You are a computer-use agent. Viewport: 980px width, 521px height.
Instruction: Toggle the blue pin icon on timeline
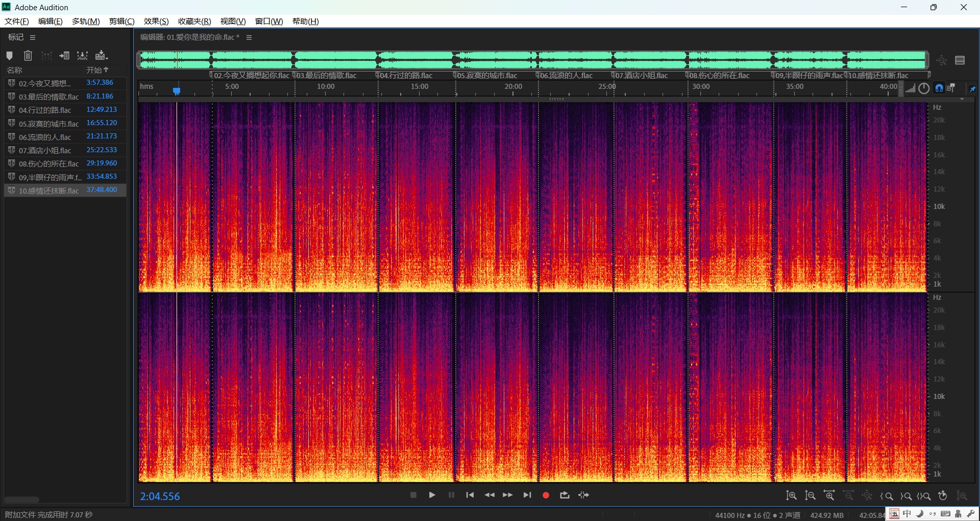point(972,89)
